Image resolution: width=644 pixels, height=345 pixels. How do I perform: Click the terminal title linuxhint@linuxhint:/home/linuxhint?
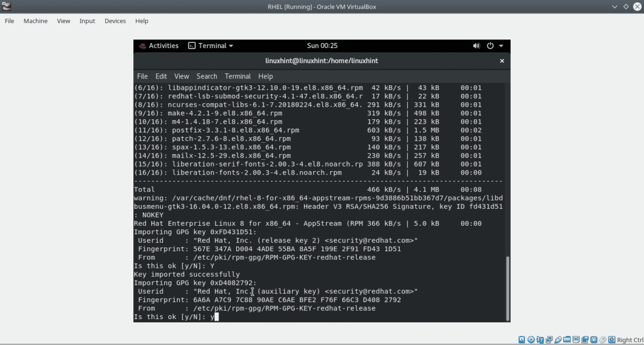tap(322, 61)
